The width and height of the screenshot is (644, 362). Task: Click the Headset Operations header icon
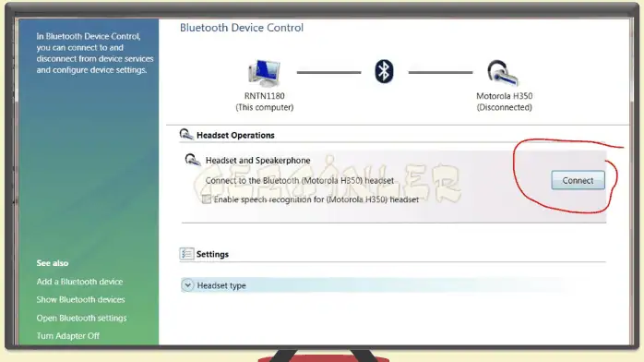pyautogui.click(x=186, y=134)
